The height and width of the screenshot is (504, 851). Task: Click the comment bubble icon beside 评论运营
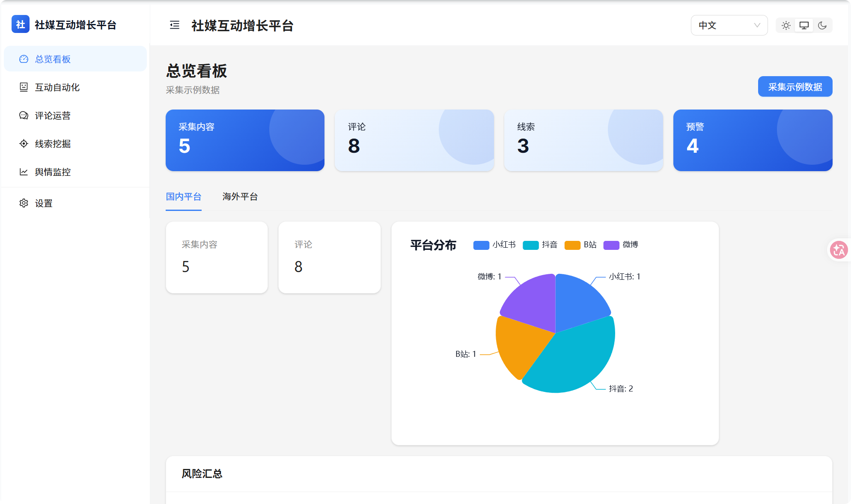click(x=24, y=116)
